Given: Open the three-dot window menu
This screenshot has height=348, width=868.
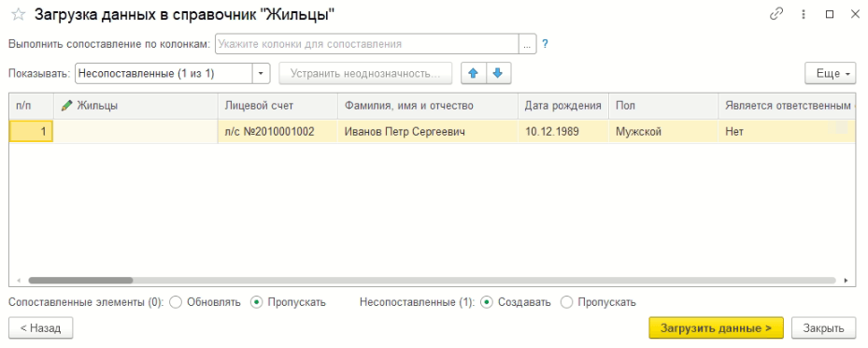Looking at the screenshot, I should [804, 15].
